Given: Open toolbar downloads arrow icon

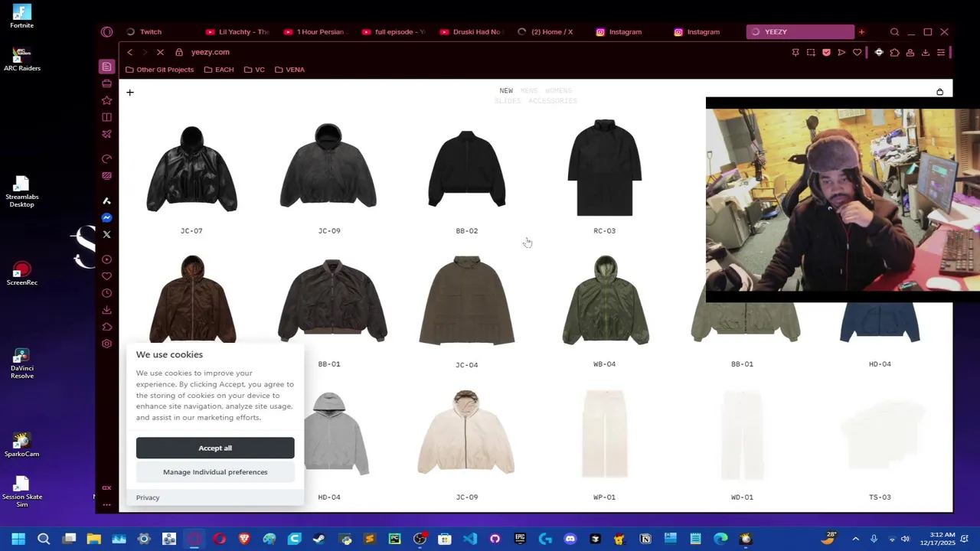Looking at the screenshot, I should (x=926, y=52).
